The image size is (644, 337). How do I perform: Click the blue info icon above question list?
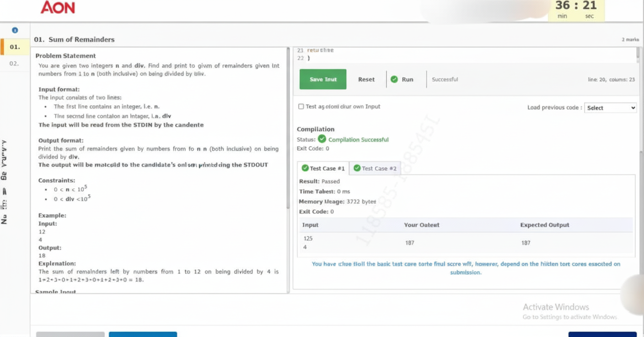[x=15, y=30]
